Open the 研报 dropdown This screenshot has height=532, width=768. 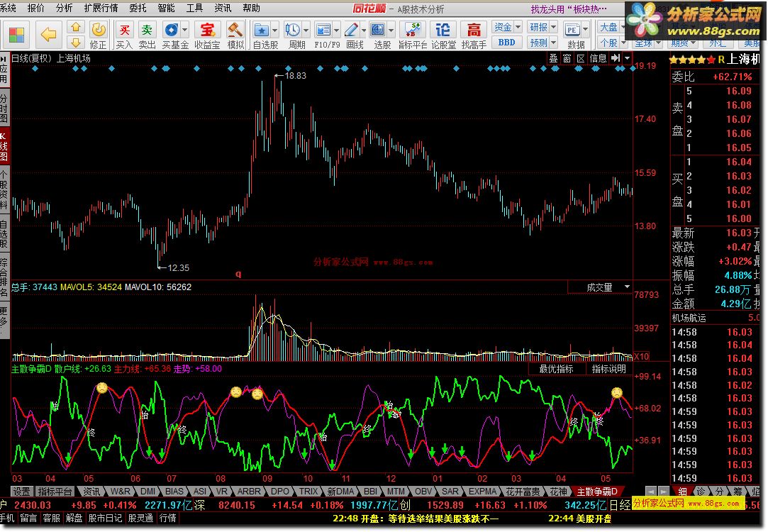[x=542, y=28]
